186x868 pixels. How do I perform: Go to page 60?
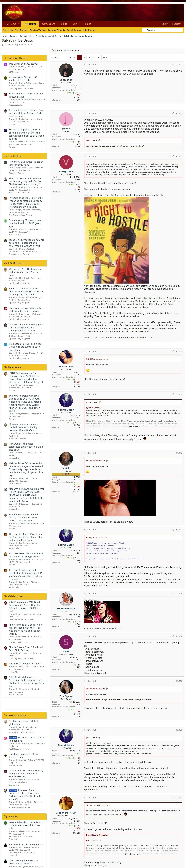pos(98,57)
